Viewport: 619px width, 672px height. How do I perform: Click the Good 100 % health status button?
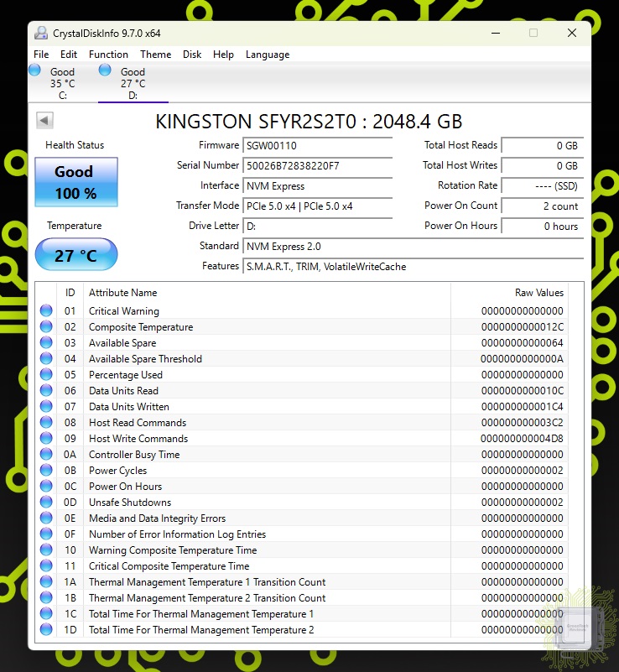(x=76, y=182)
